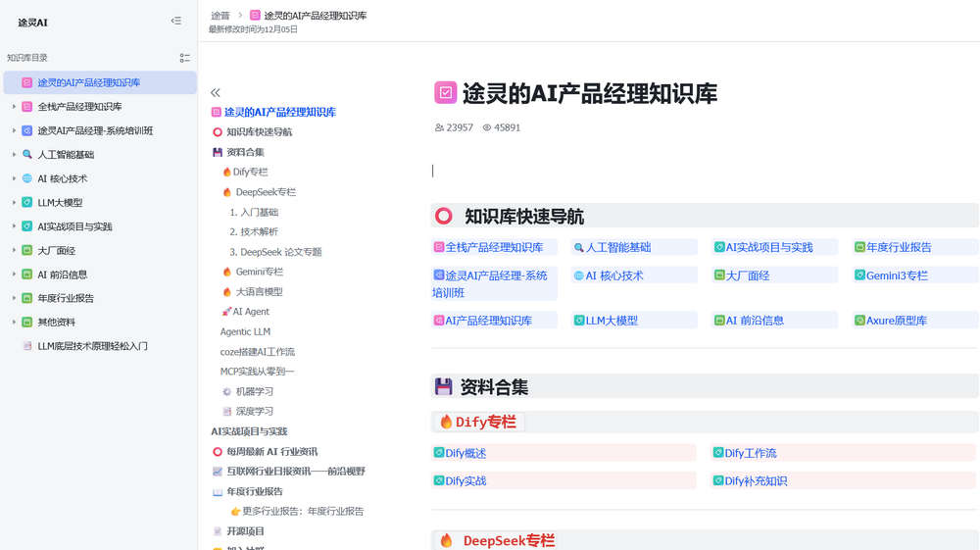Image resolution: width=980 pixels, height=550 pixels.
Task: Click the blue icon beside 途灵AI产品经理-系统培训班 in the sidebar
Action: click(x=26, y=130)
